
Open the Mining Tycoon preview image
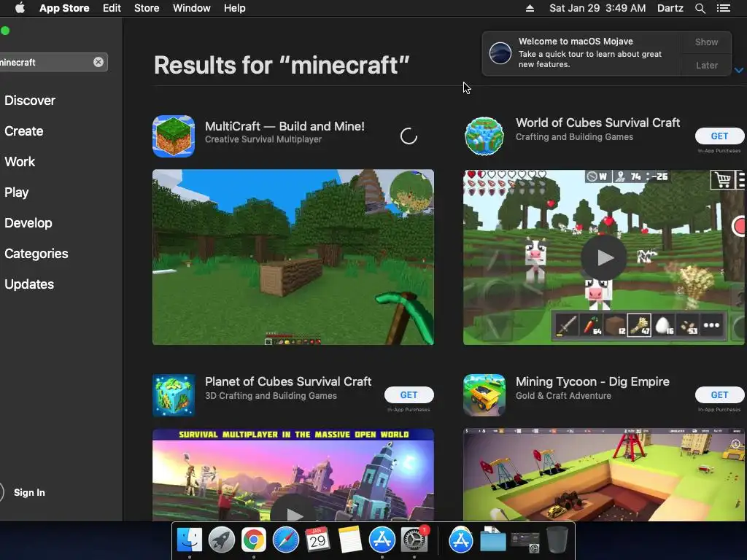(x=603, y=475)
